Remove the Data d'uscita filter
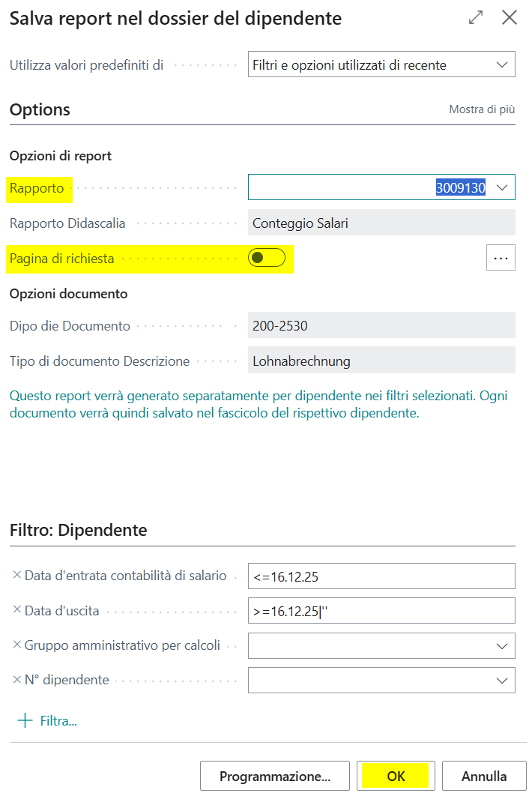The image size is (532, 796). click(x=17, y=610)
